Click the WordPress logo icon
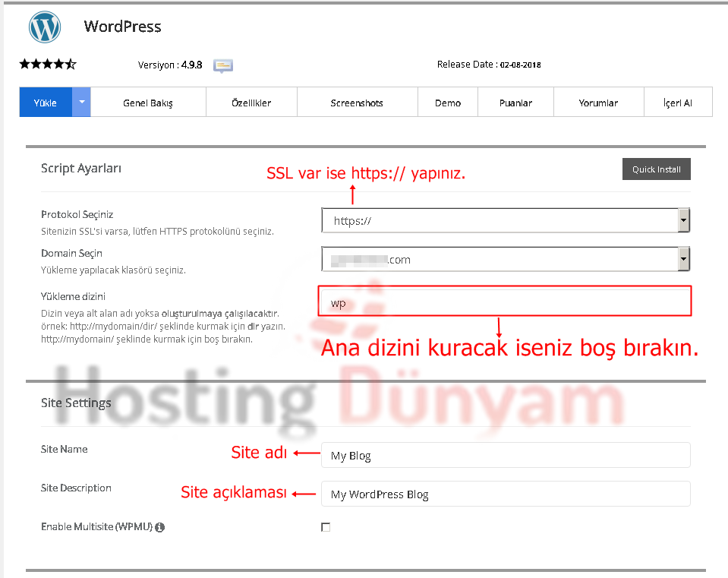This screenshot has width=728, height=578. click(x=45, y=27)
